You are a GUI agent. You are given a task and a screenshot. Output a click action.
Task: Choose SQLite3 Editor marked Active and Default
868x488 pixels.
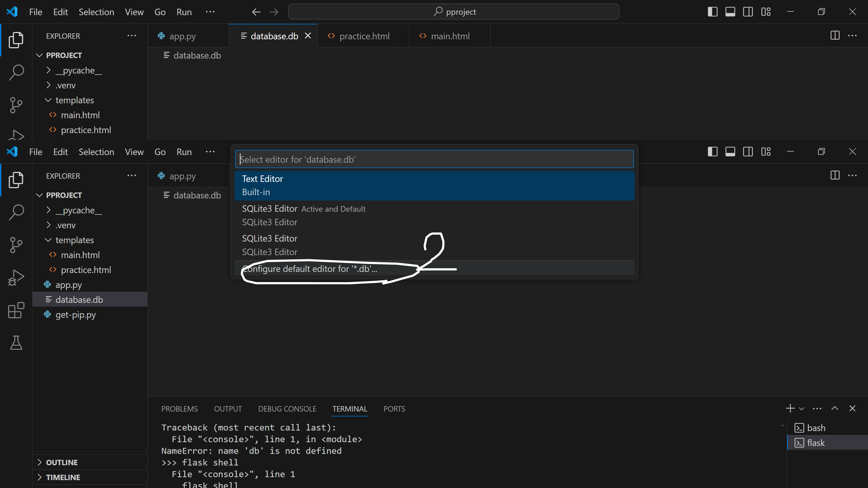435,216
